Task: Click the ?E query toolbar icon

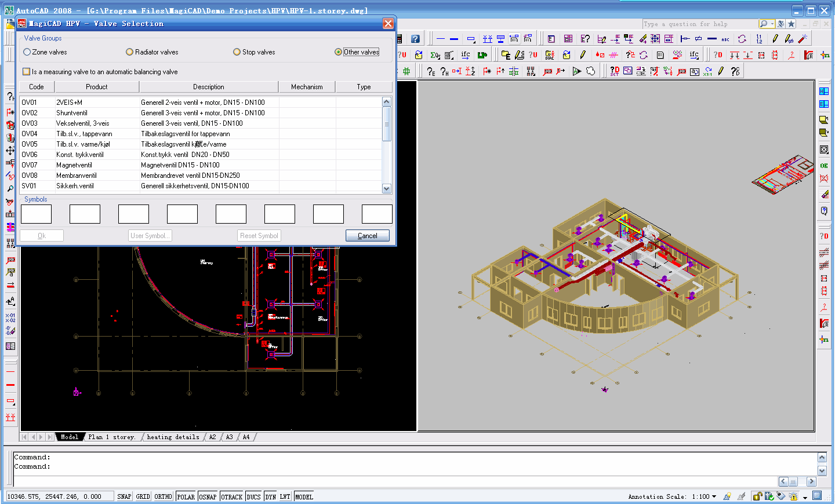Action: (431, 71)
